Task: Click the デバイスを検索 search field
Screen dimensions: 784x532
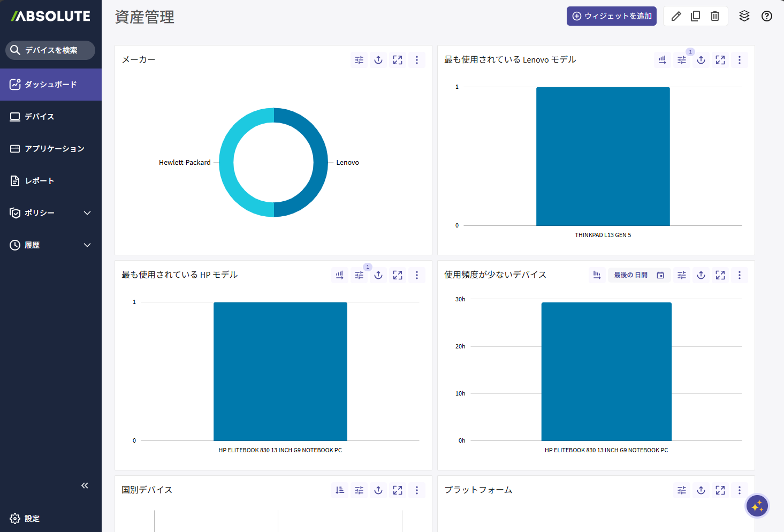Action: 51,50
